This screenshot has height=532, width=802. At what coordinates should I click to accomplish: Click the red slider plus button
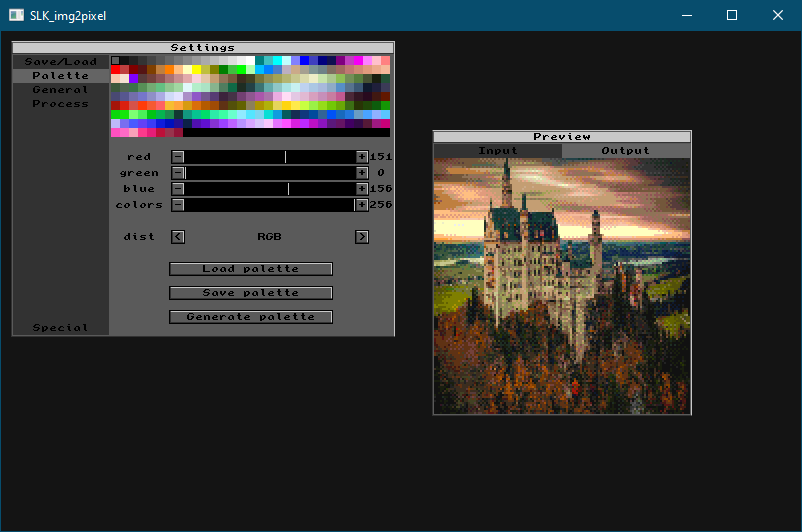pos(362,157)
